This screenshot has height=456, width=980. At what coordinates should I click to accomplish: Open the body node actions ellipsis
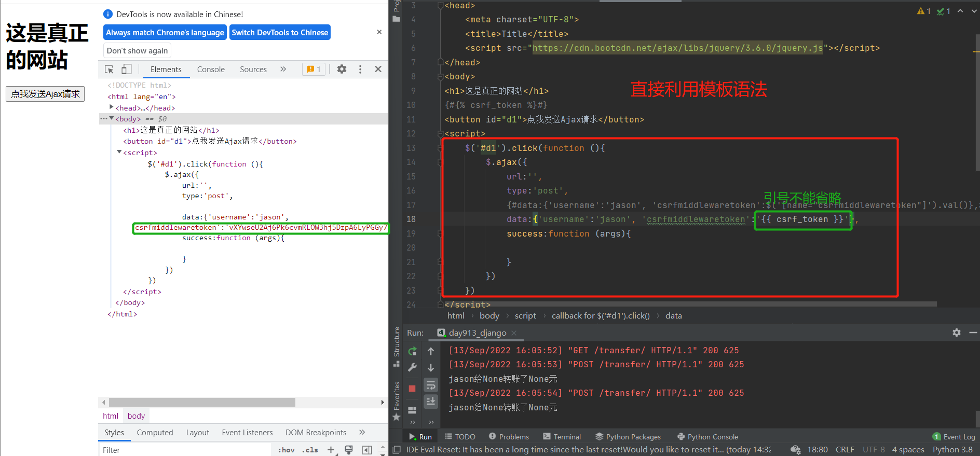[x=104, y=119]
